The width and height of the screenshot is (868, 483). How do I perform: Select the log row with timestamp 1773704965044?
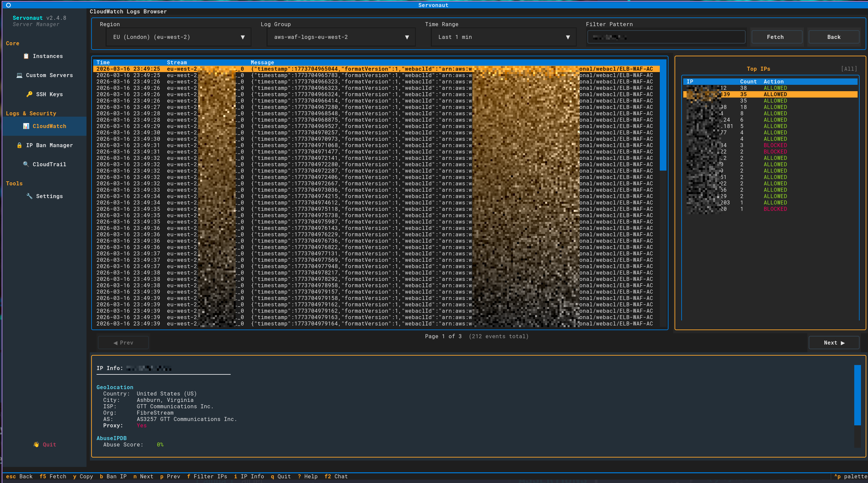(377, 69)
